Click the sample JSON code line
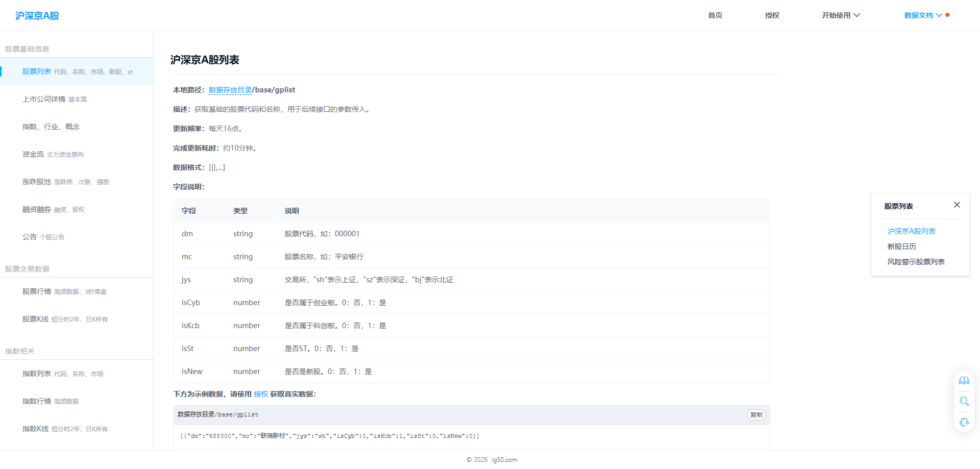Image resolution: width=980 pixels, height=469 pixels. pyautogui.click(x=330, y=436)
